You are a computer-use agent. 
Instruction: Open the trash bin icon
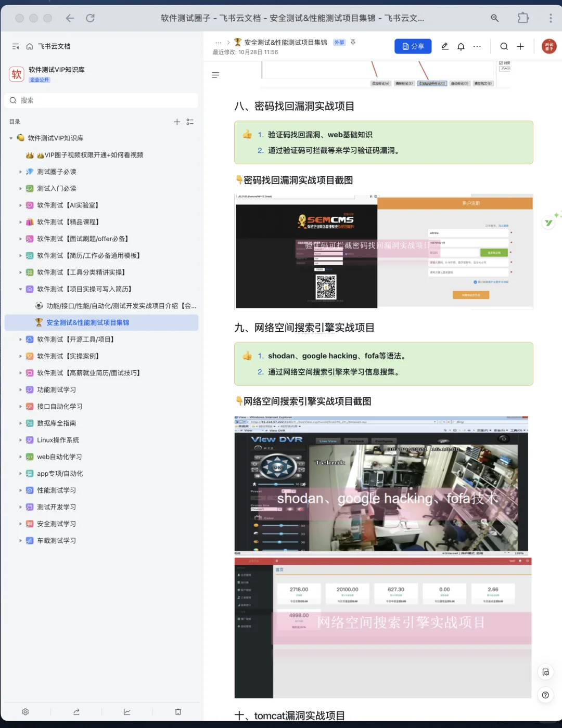178,712
